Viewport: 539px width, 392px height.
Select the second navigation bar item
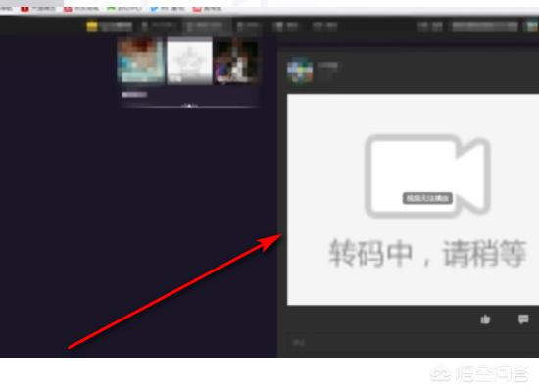click(x=159, y=26)
